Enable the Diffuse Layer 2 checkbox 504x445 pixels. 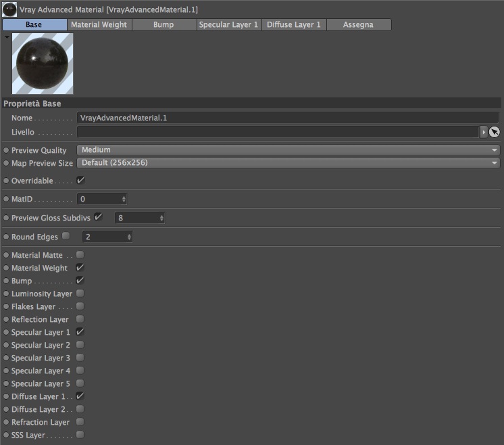click(x=80, y=409)
